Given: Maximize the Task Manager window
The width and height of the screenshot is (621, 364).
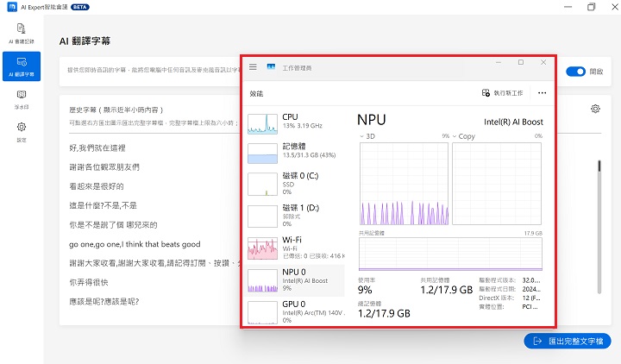Looking at the screenshot, I should [x=521, y=62].
